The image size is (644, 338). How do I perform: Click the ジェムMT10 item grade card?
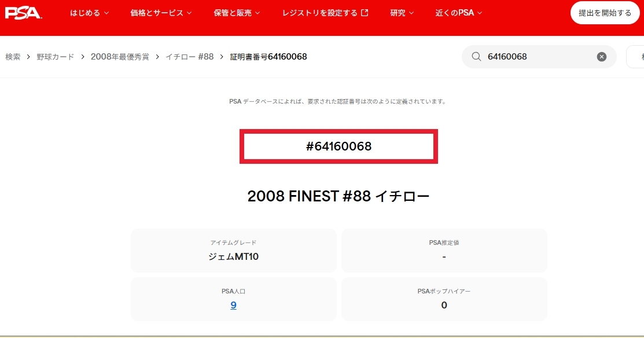(233, 251)
